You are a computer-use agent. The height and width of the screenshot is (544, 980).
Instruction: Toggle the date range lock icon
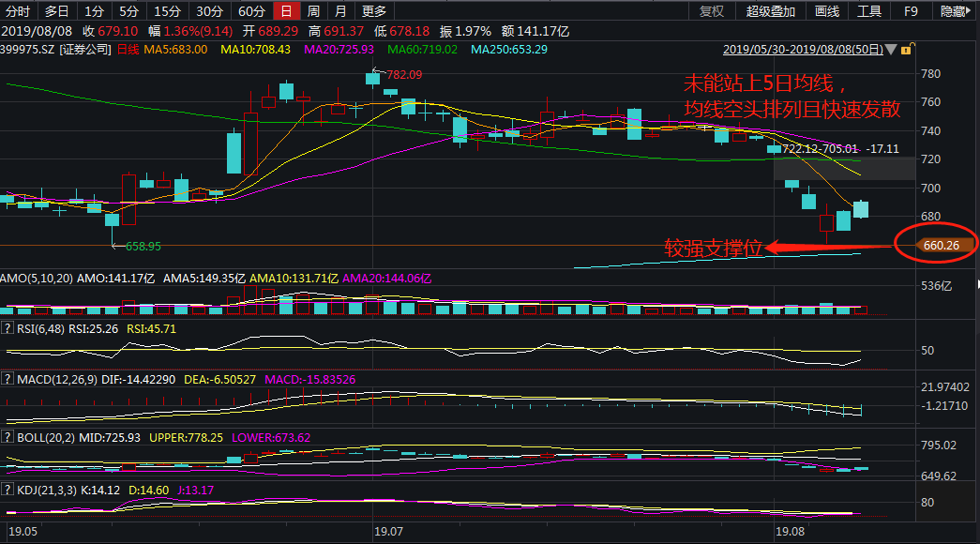tap(907, 49)
